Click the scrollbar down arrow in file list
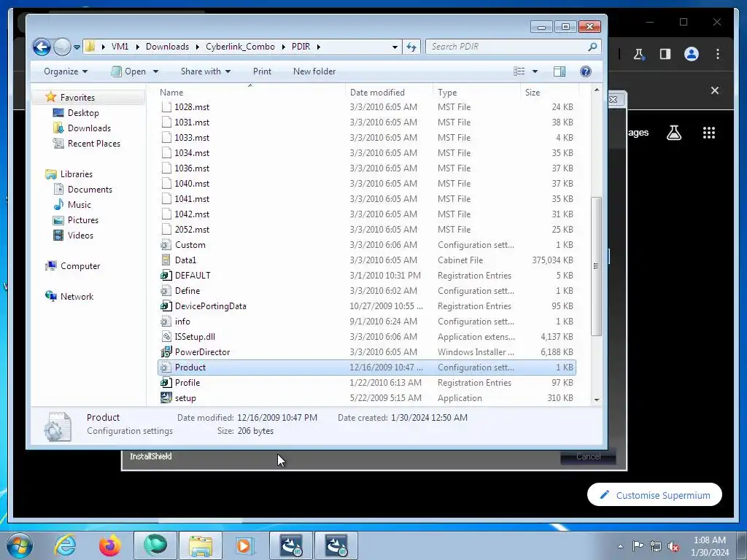The image size is (747, 560). pyautogui.click(x=597, y=400)
